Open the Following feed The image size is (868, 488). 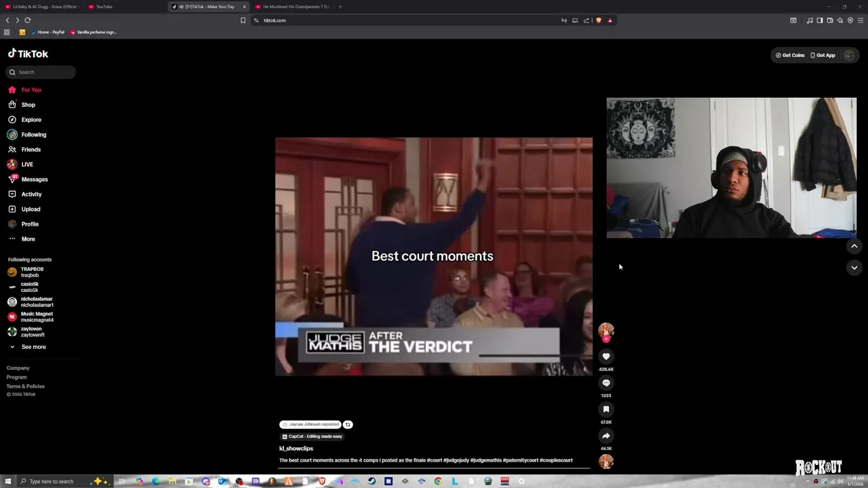(x=27, y=134)
